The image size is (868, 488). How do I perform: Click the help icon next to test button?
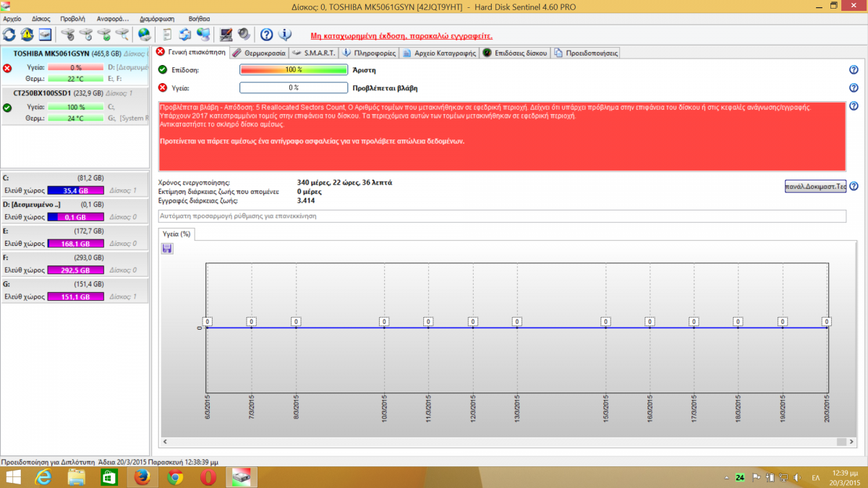point(854,187)
